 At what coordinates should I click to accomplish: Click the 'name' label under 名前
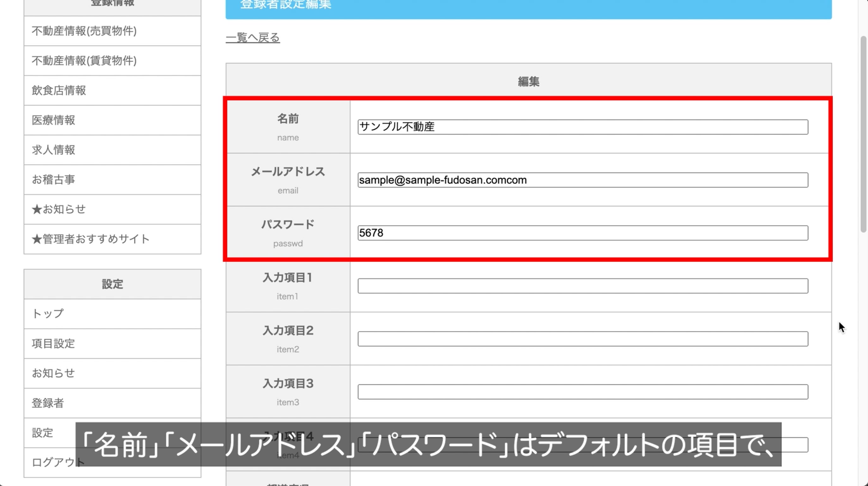pyautogui.click(x=288, y=138)
